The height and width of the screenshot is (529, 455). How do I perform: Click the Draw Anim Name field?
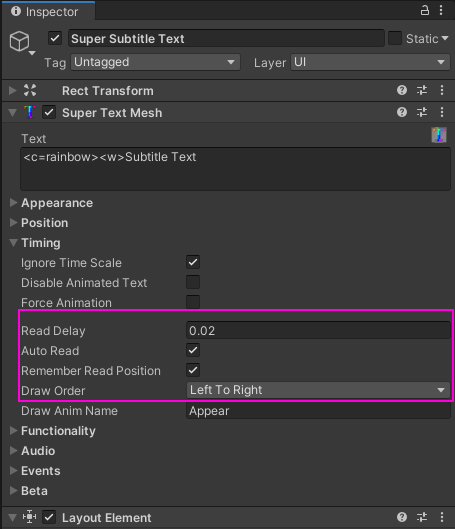[318, 411]
